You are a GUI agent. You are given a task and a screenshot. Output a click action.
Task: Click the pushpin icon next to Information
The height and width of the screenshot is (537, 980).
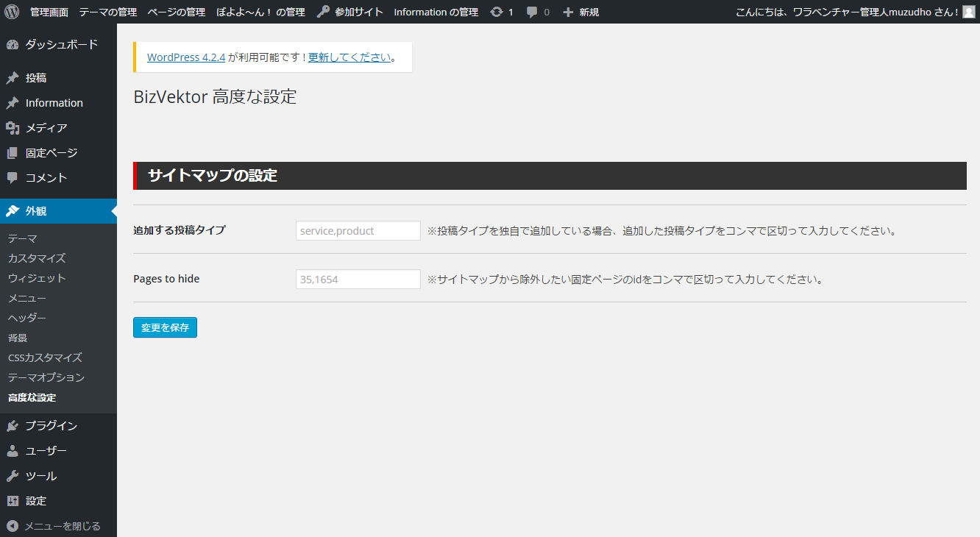pyautogui.click(x=13, y=103)
